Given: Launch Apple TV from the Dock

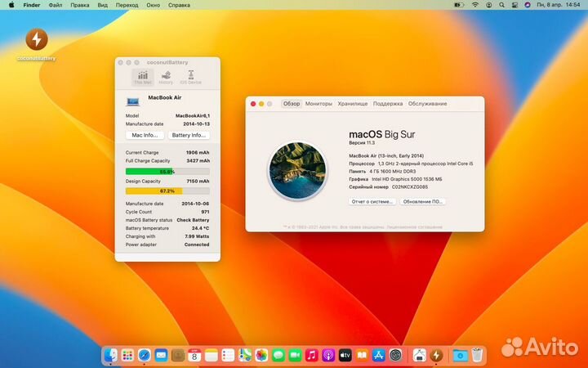Looking at the screenshot, I should click(345, 355).
